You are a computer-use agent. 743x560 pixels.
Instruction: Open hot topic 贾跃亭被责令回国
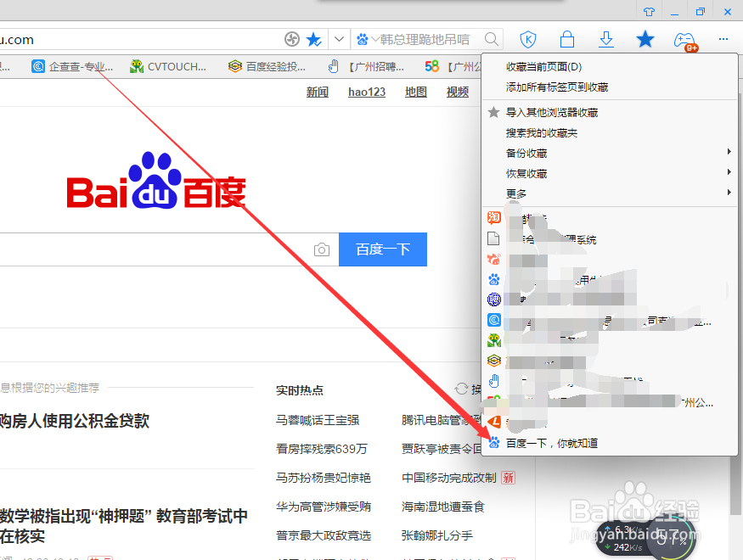point(442,449)
